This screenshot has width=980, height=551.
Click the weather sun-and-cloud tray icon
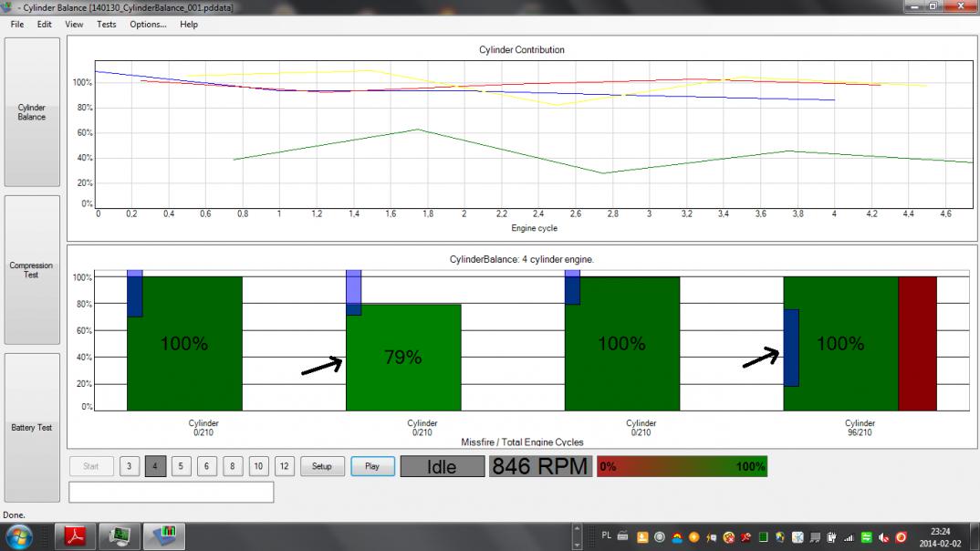(x=677, y=537)
